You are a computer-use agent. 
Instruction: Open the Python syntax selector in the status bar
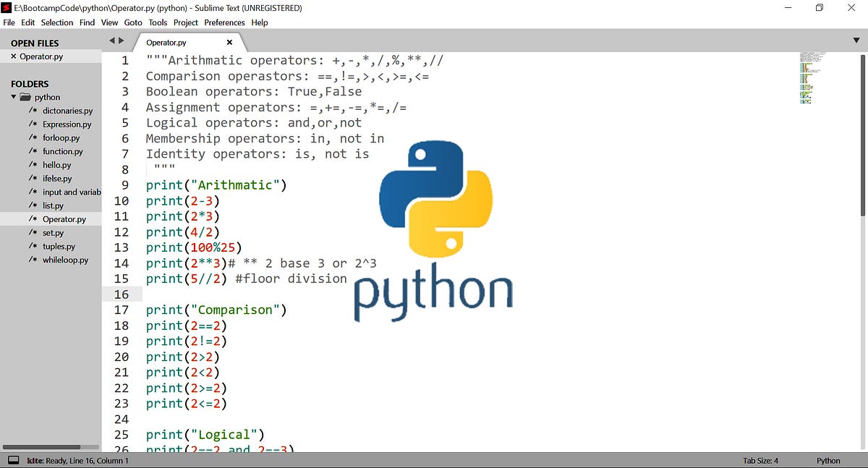coord(828,460)
